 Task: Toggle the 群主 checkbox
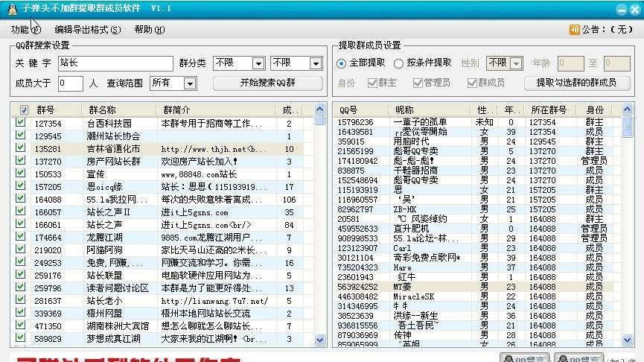(x=372, y=83)
